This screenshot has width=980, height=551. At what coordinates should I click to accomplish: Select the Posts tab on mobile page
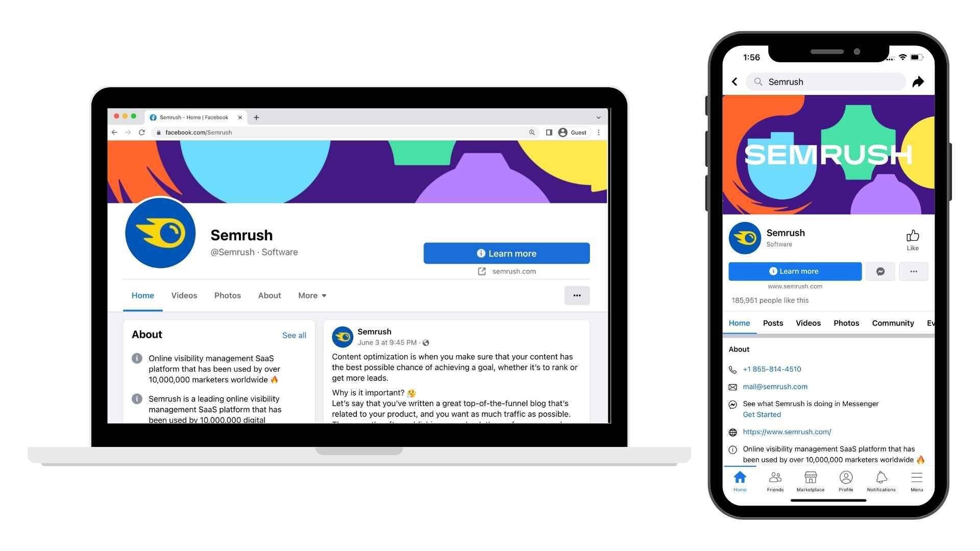(x=773, y=322)
